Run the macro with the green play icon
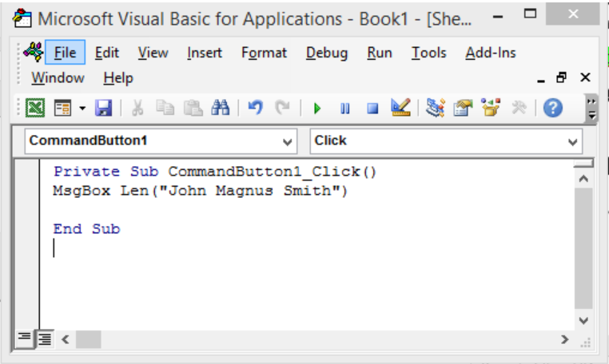The image size is (609, 364). [x=317, y=109]
